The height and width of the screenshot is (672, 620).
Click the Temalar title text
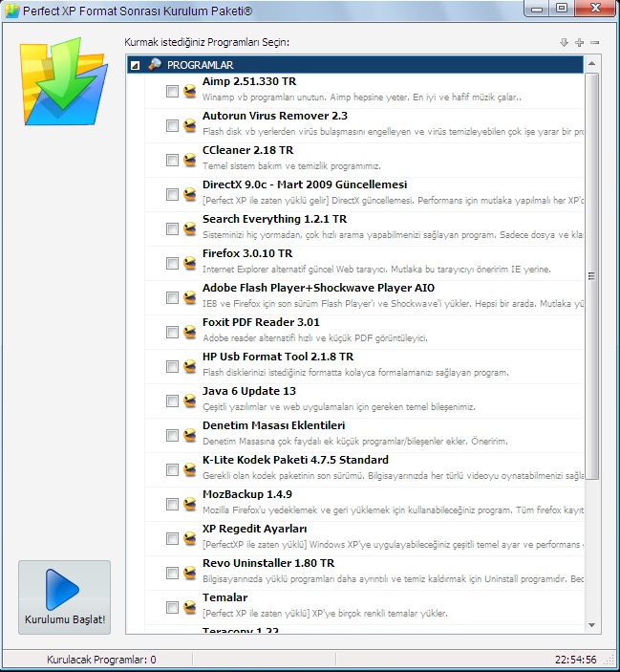pos(224,597)
